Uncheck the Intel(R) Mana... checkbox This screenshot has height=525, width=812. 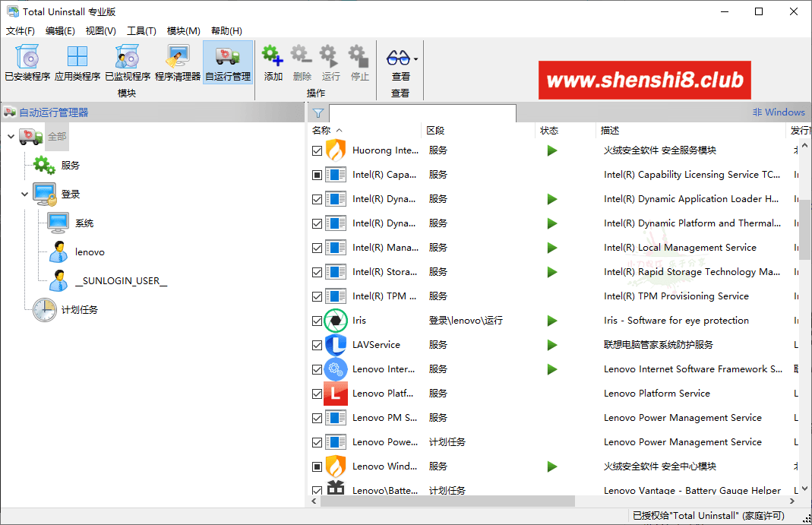point(318,248)
